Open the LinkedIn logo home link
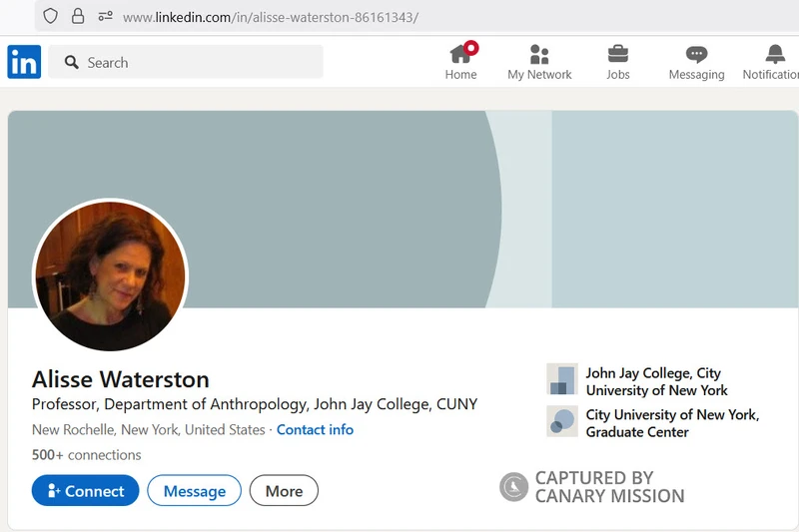The width and height of the screenshot is (799, 532). tap(24, 62)
